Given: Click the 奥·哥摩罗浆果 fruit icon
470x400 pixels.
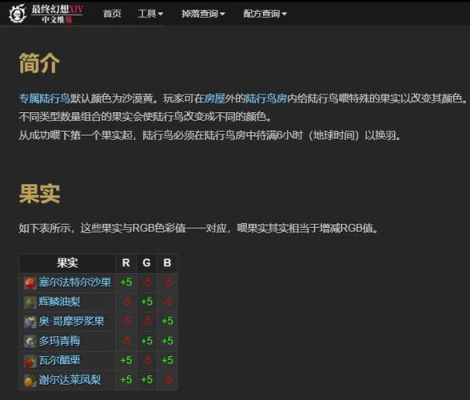Looking at the screenshot, I should (x=30, y=322).
